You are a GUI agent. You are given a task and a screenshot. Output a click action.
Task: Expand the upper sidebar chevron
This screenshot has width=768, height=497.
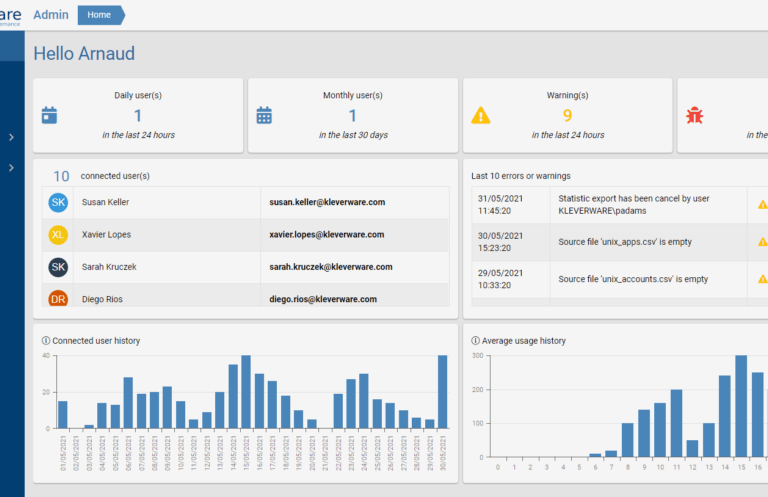11,137
